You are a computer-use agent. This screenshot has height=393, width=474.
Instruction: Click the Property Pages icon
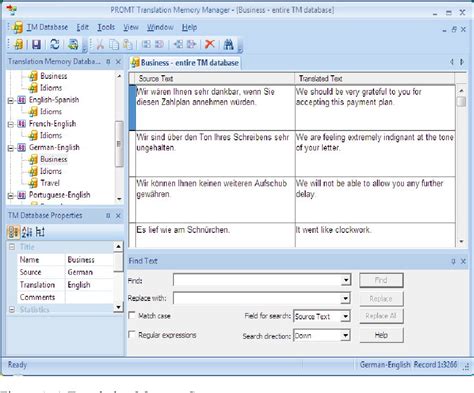pos(40,232)
